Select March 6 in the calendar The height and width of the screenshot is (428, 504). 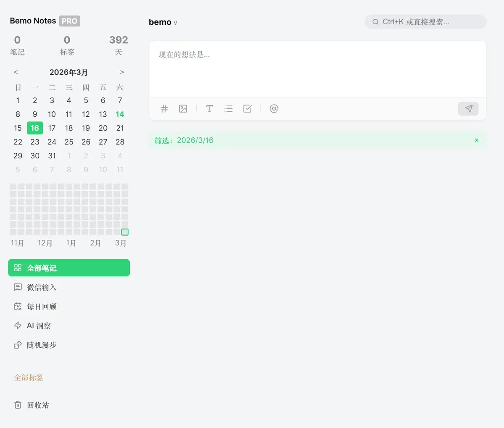[103, 100]
